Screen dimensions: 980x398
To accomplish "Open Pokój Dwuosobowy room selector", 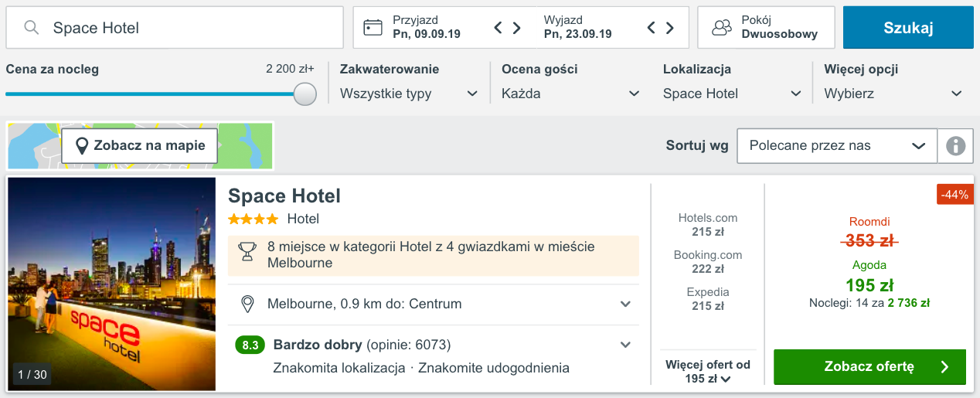I will click(x=766, y=28).
